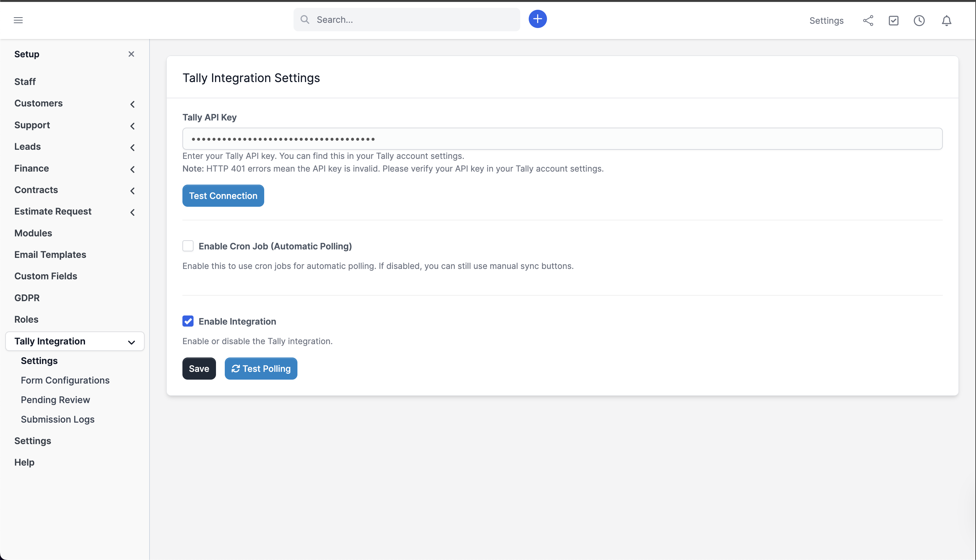Disable the Enable Integration checkbox
The image size is (976, 560).
(188, 321)
